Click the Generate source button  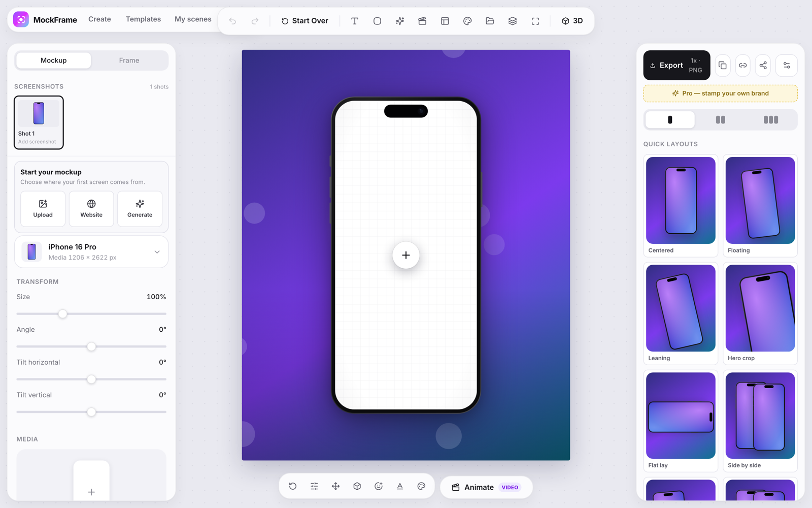140,208
